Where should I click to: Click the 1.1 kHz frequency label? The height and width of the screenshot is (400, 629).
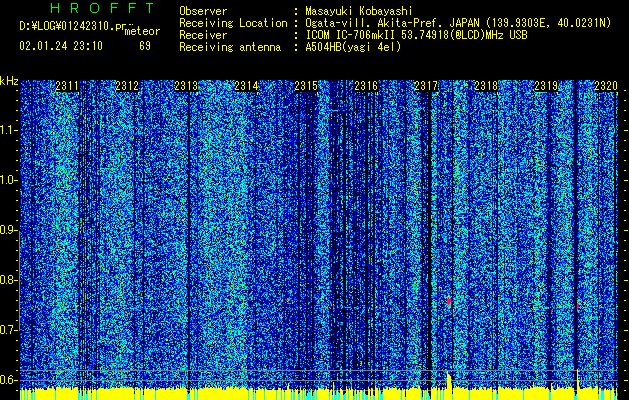[8, 130]
